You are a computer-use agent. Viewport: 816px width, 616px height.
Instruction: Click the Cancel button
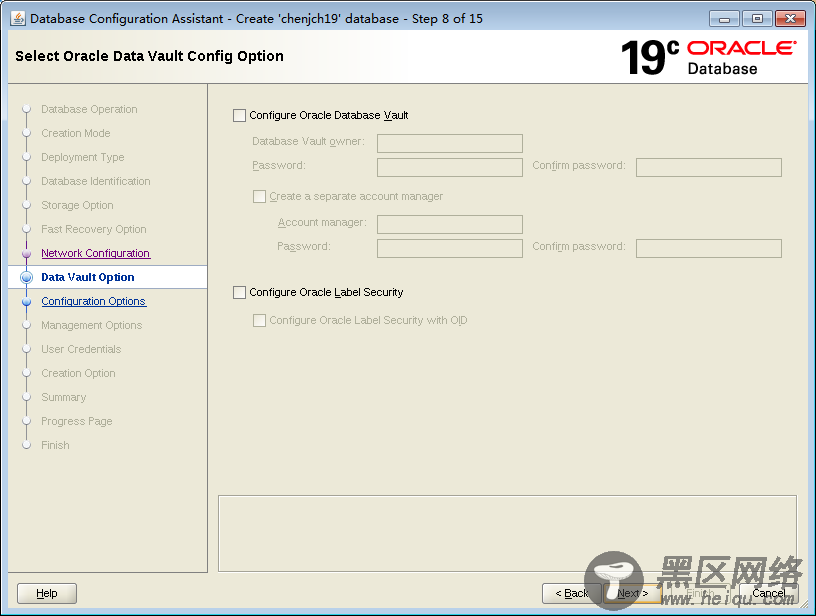[769, 593]
